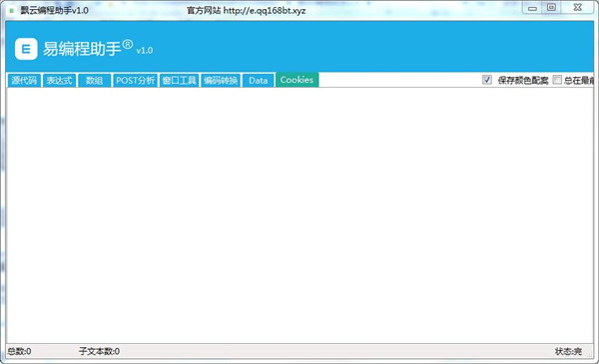
Task: Switch to the 窗口工具 tab
Action: (179, 81)
